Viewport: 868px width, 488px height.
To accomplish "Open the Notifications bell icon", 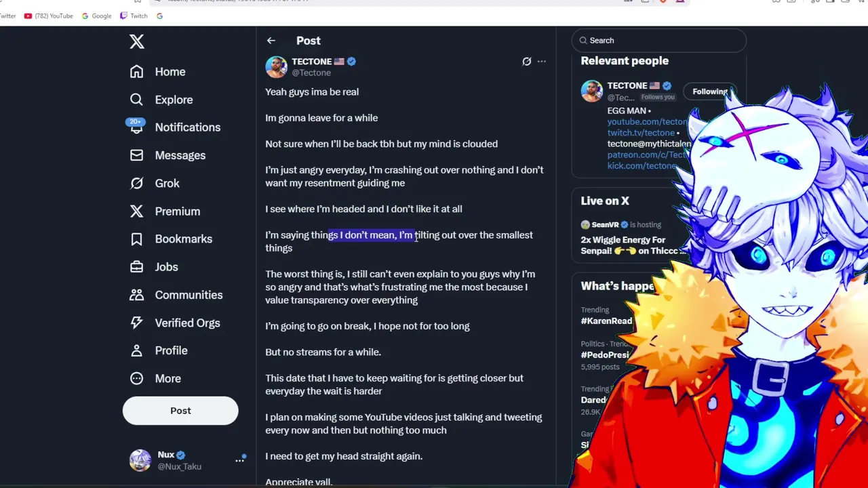I will pyautogui.click(x=136, y=127).
